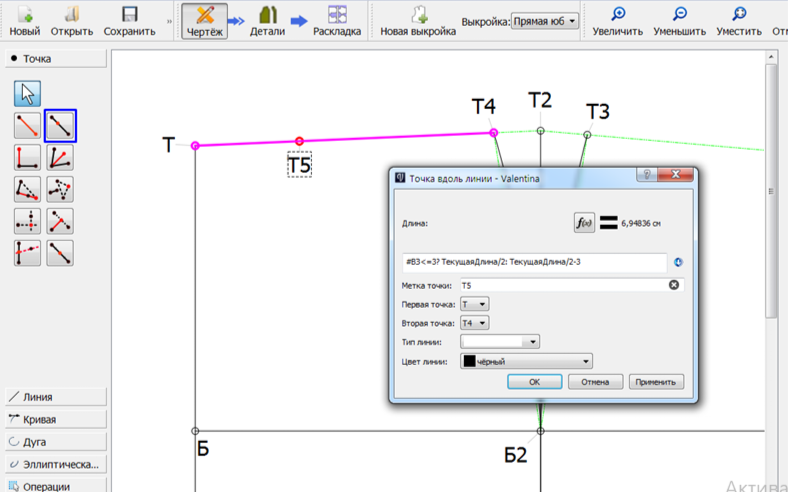Open the Выкройка pattern piece dropdown

pyautogui.click(x=545, y=22)
